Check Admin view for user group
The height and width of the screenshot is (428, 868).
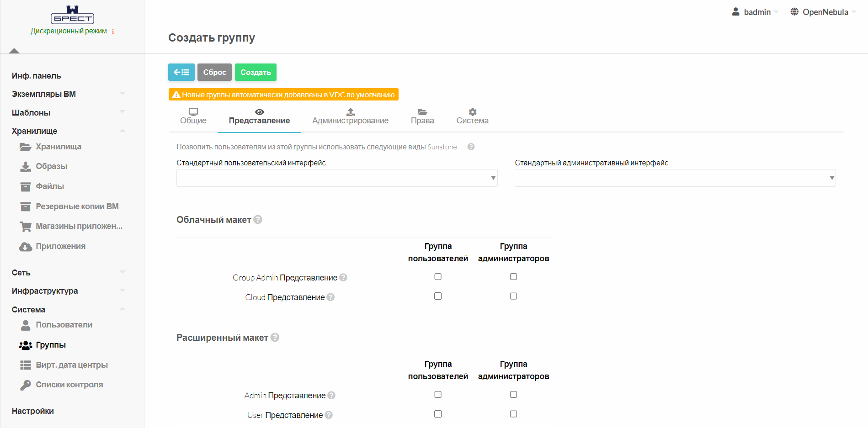(x=438, y=395)
